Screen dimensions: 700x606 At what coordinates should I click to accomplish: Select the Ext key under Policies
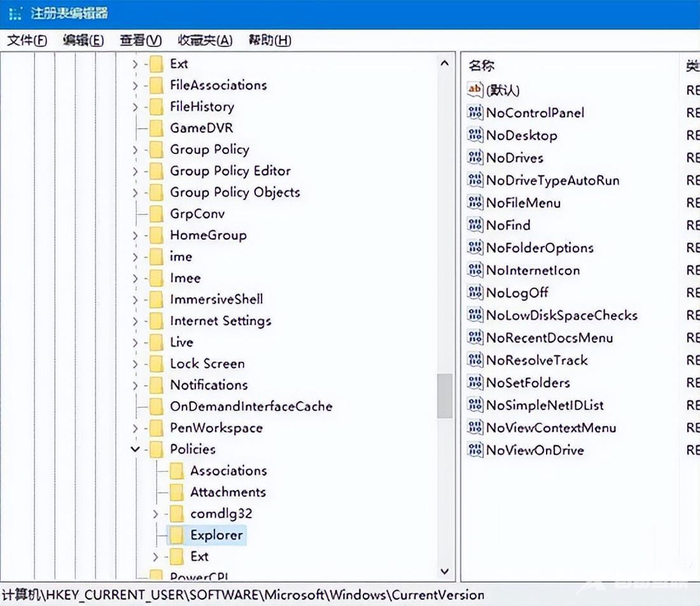coord(199,556)
